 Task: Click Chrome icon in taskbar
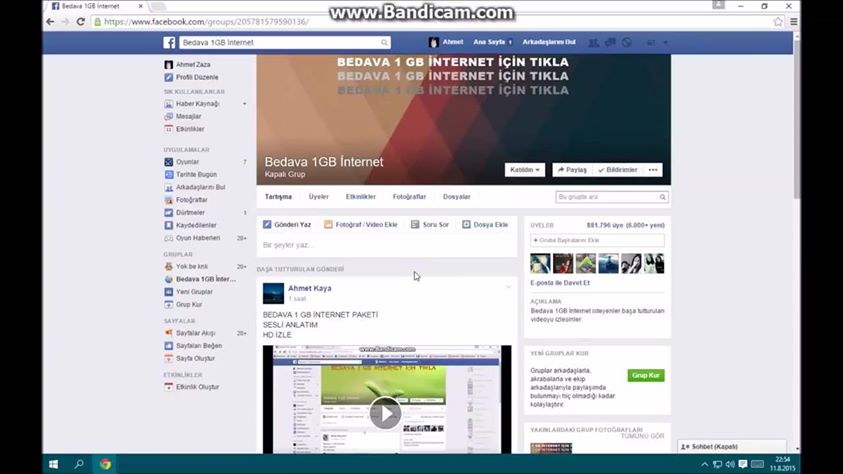point(105,464)
